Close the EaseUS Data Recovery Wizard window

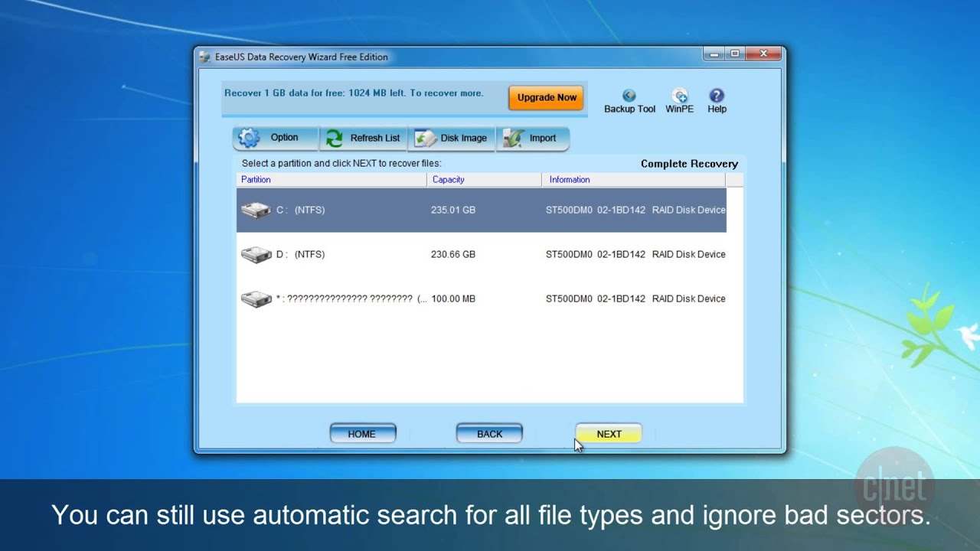(763, 54)
